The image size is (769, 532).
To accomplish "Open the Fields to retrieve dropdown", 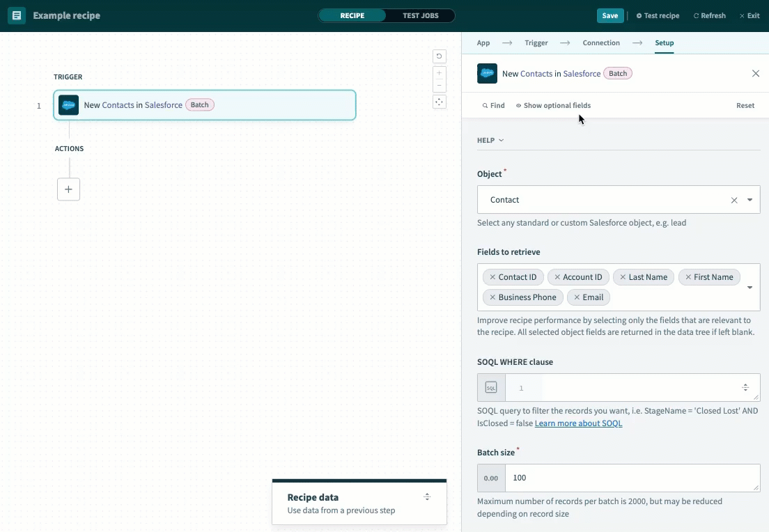I will pos(750,287).
